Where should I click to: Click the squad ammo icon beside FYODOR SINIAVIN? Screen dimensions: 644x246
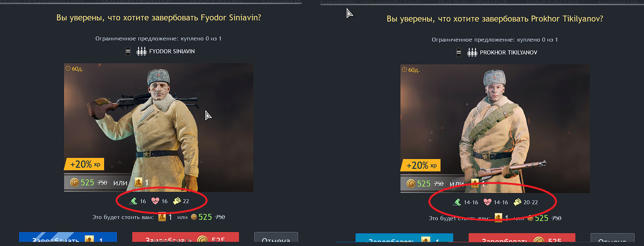click(141, 51)
